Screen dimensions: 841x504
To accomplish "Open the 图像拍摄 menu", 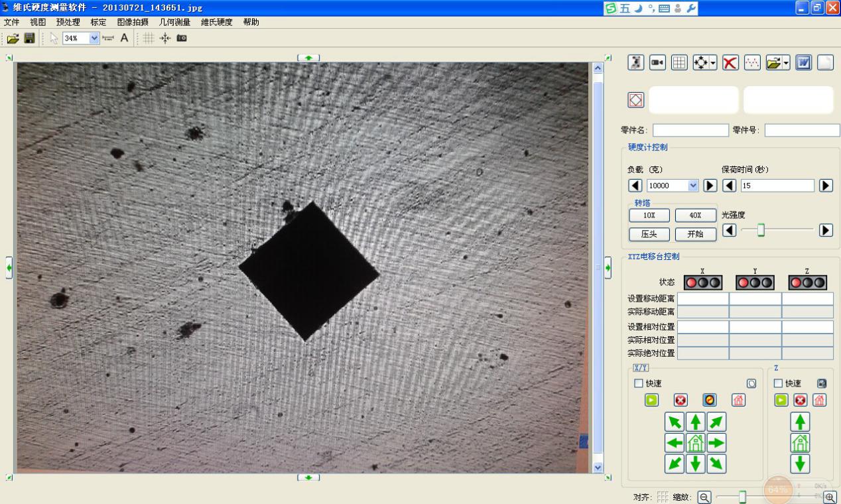I will pyautogui.click(x=133, y=22).
